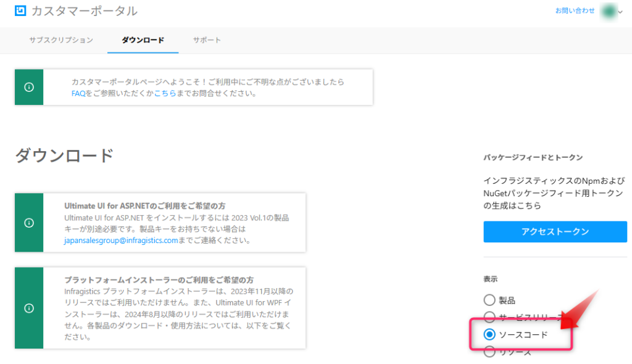The width and height of the screenshot is (632, 364).
Task: Click the 表示 section label
Action: tap(491, 279)
